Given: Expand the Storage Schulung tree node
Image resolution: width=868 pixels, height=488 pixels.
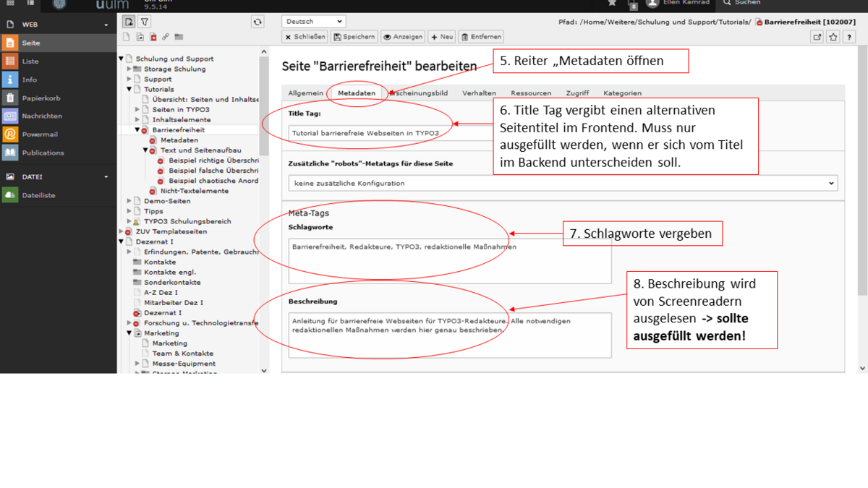Looking at the screenshot, I should (x=129, y=69).
